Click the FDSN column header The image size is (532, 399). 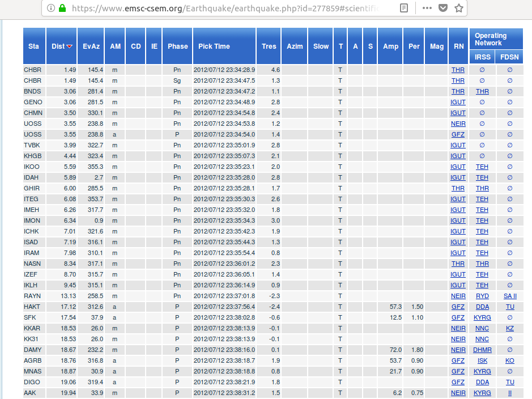click(509, 57)
